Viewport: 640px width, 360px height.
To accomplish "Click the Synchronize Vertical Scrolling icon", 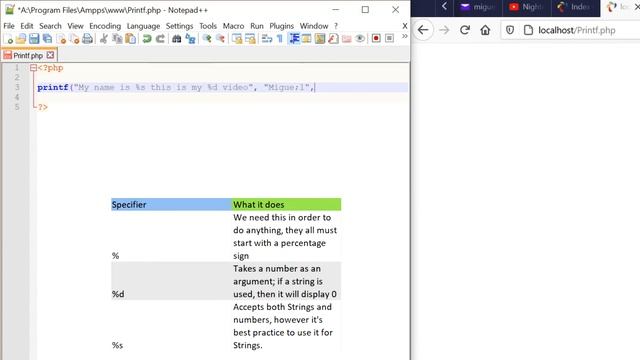I will coord(237,39).
